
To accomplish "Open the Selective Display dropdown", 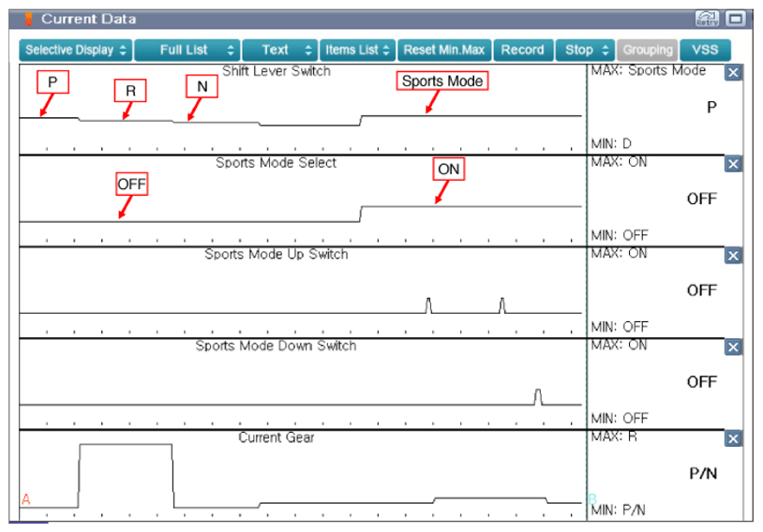I will click(75, 50).
